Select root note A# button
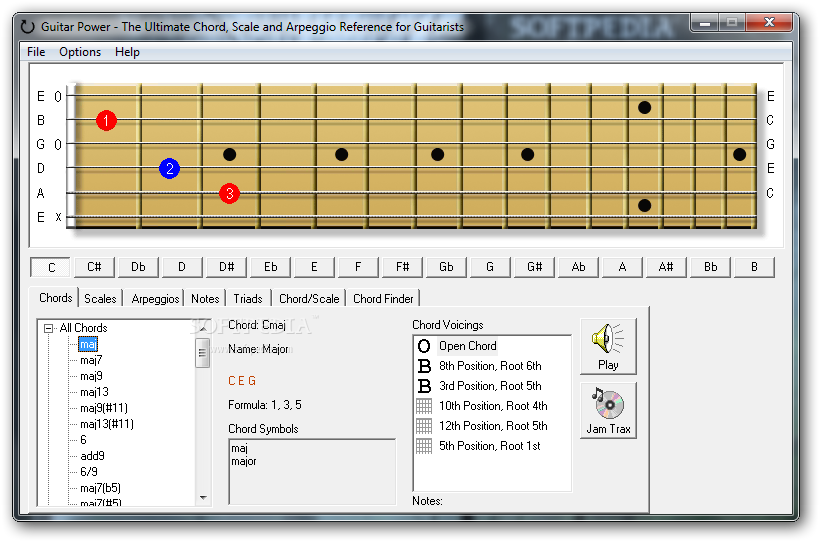820x542 pixels. click(x=666, y=267)
